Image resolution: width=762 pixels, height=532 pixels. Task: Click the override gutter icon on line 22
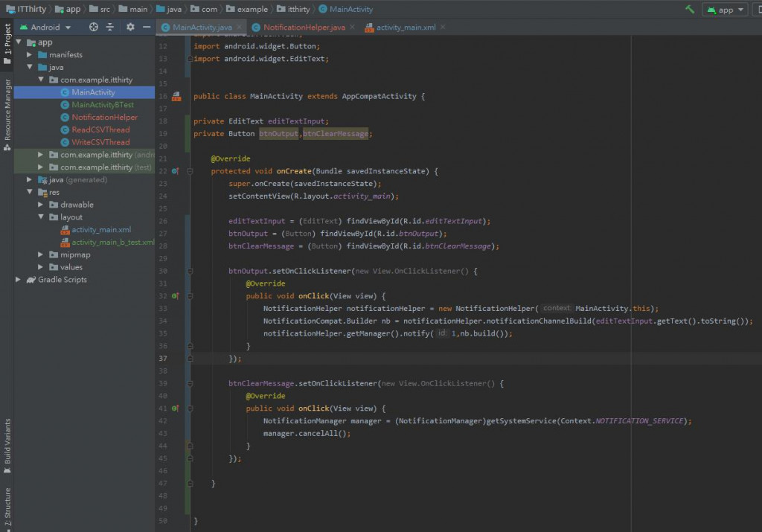pyautogui.click(x=176, y=171)
